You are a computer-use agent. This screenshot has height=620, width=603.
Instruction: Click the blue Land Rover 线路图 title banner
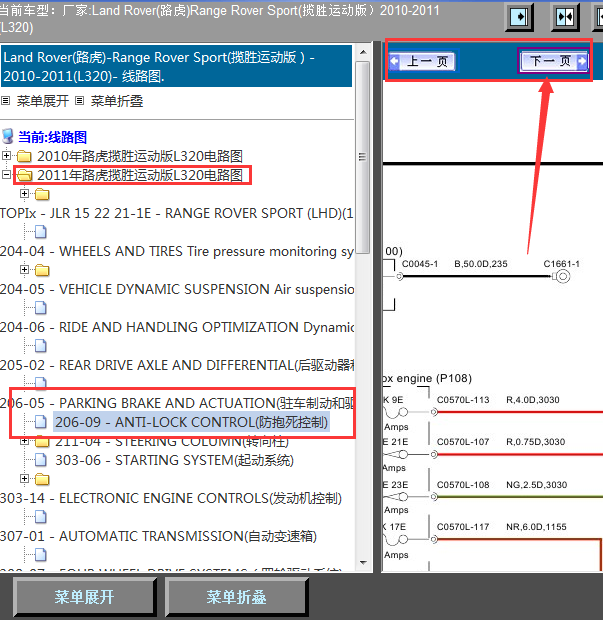[x=176, y=66]
